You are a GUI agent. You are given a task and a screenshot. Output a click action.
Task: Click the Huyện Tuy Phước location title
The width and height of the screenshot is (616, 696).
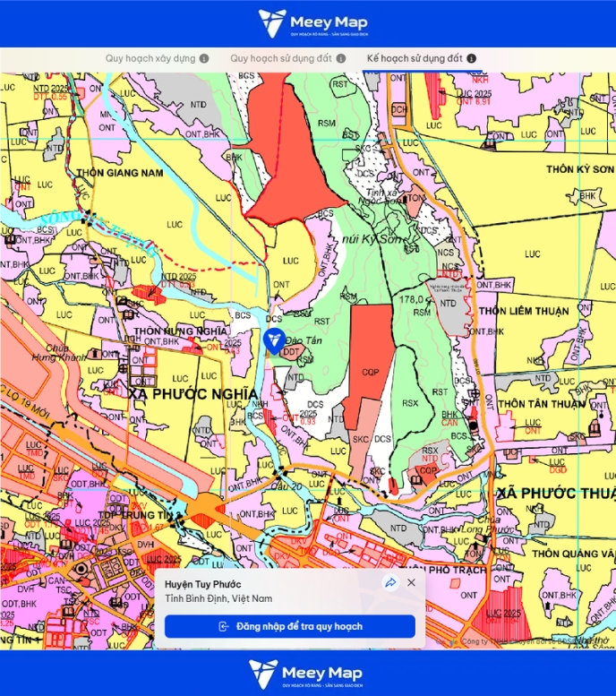pos(203,583)
